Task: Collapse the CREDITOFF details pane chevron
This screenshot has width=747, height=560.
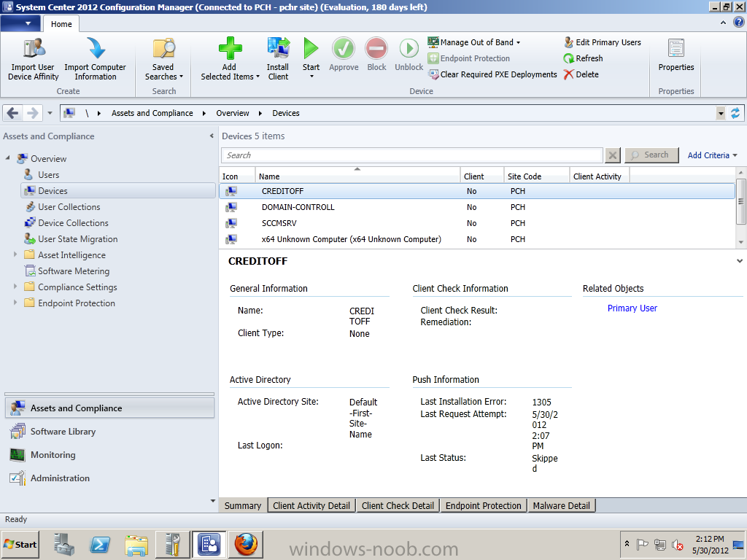Action: pyautogui.click(x=740, y=261)
